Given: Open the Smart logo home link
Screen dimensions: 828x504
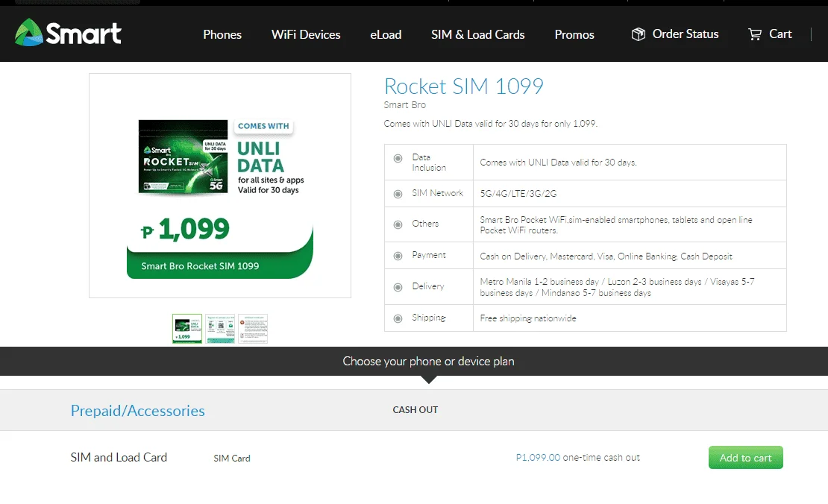Looking at the screenshot, I should coord(68,33).
